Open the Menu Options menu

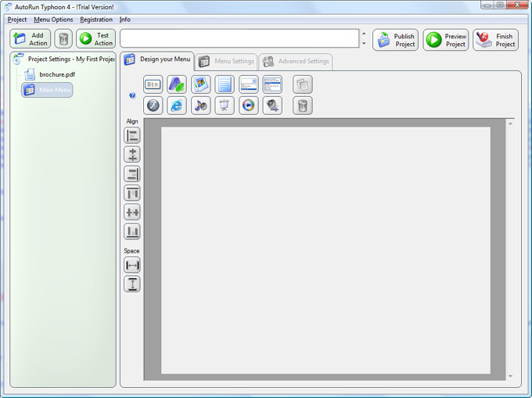[53, 20]
